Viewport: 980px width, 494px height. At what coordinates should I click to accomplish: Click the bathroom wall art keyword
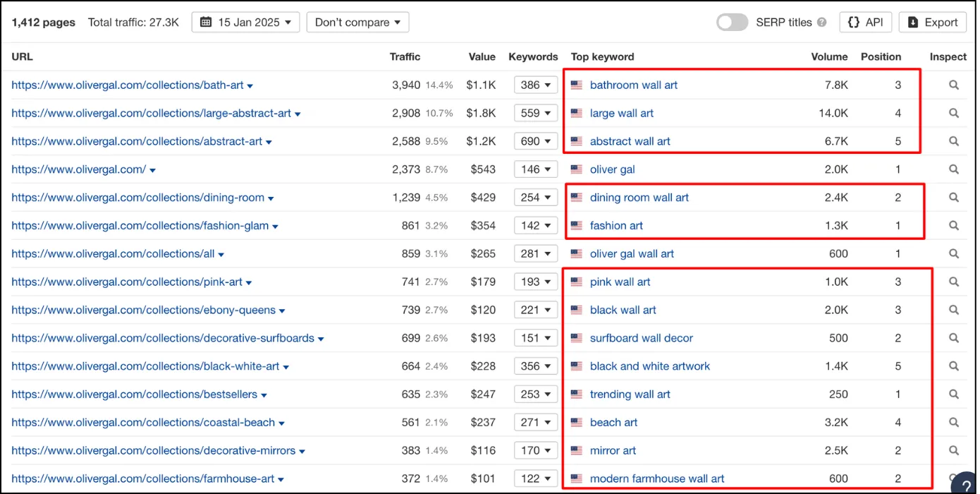[634, 85]
